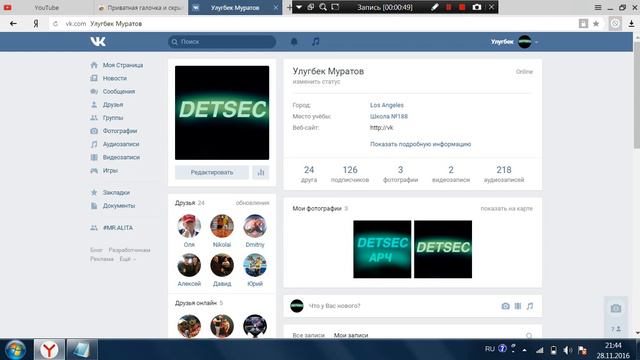Click the recorder pencil draw icon

435,7
